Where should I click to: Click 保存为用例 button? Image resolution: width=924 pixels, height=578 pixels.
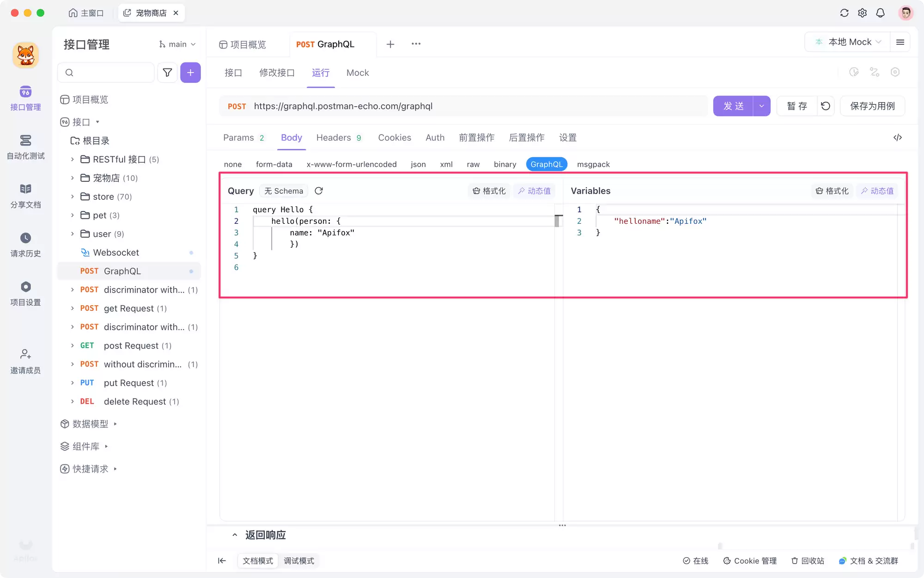(x=872, y=106)
